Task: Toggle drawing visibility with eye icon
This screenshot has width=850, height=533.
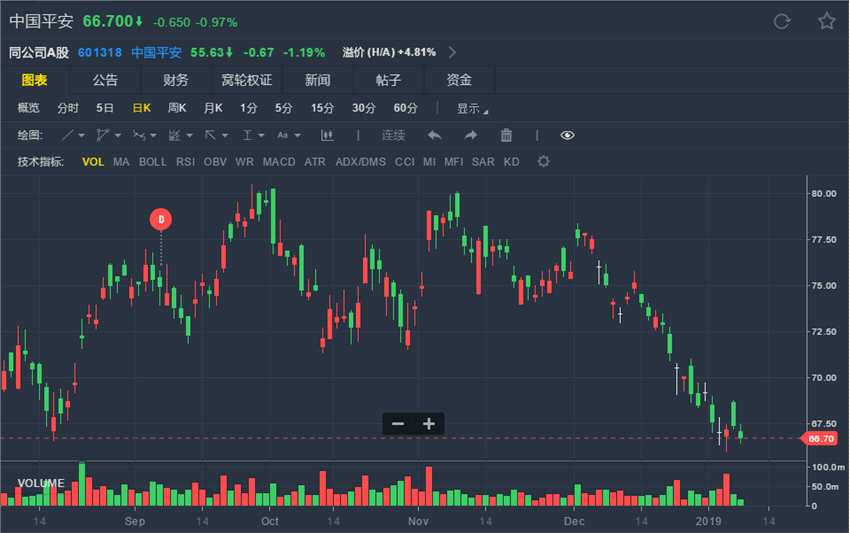Action: (x=568, y=135)
